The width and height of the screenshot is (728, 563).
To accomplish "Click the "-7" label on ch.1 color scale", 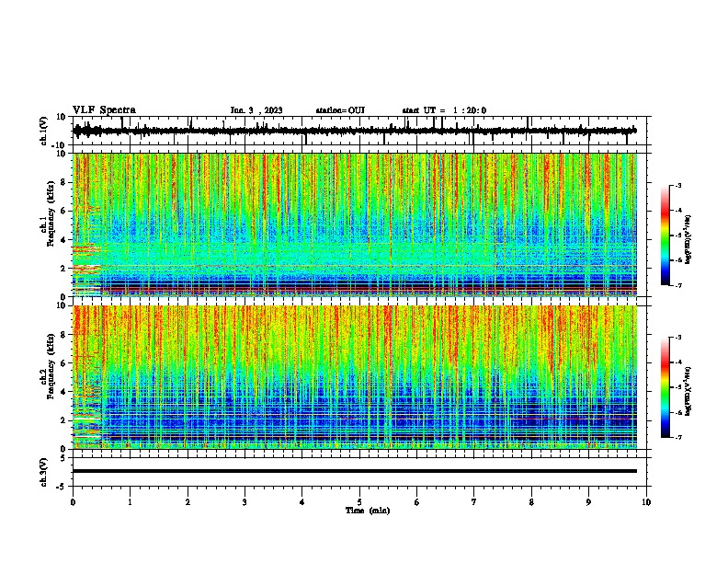I will [677, 285].
